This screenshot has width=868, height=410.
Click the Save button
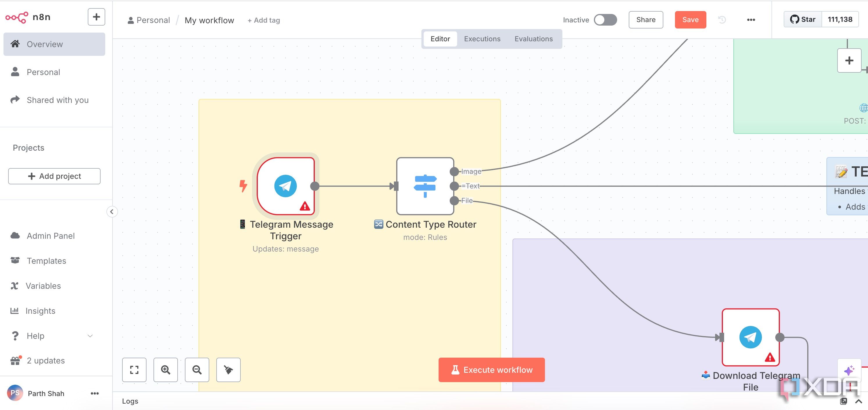pos(690,19)
